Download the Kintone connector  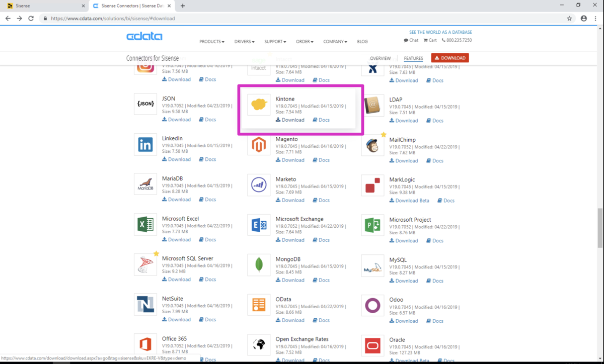click(290, 120)
